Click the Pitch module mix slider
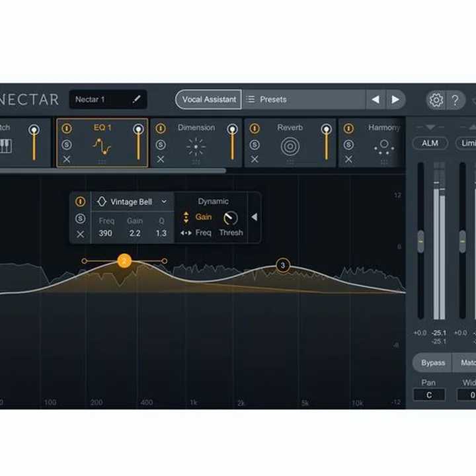The width and height of the screenshot is (476, 476). (x=34, y=143)
